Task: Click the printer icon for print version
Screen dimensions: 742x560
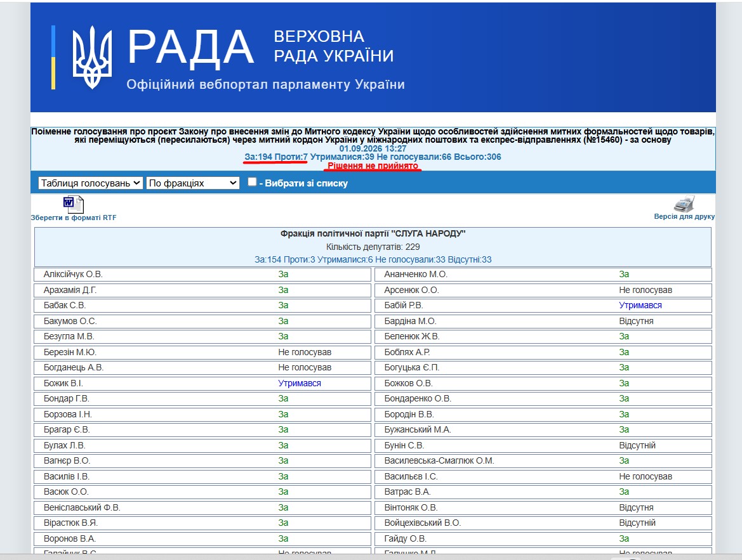Action: pos(684,204)
